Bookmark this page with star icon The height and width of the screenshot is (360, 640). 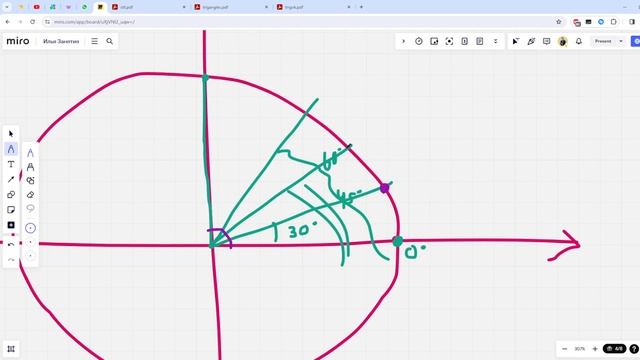[559, 22]
